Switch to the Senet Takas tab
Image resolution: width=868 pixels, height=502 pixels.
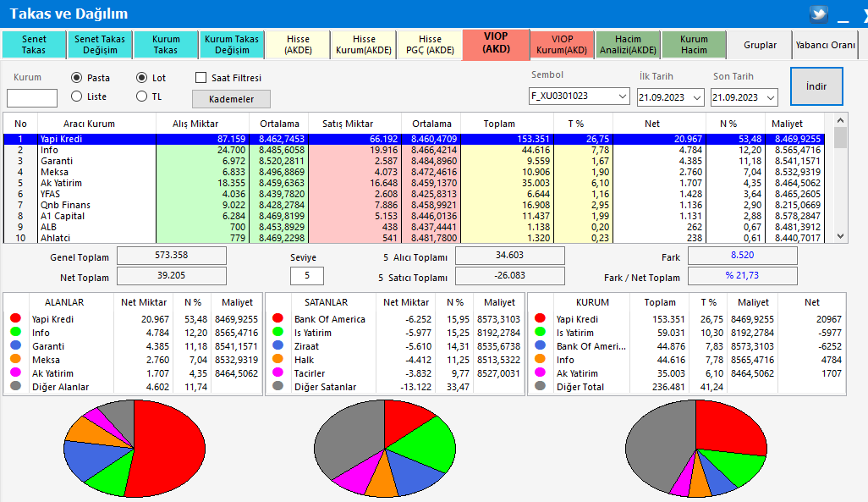click(34, 45)
